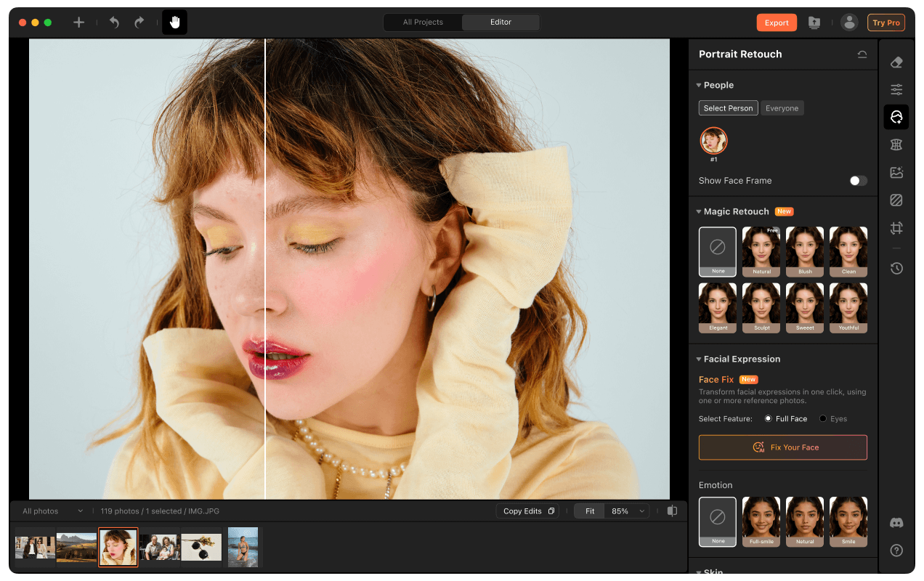Select the Eyes radio option
The image size is (924, 581).
point(823,419)
